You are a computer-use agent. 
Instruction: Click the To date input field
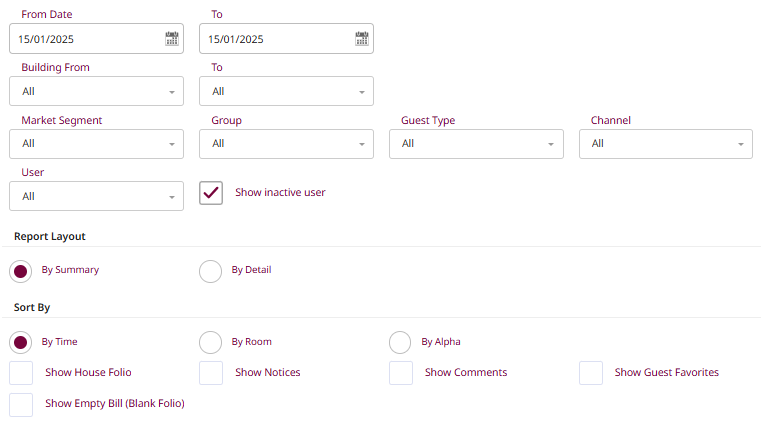pyautogui.click(x=275, y=39)
